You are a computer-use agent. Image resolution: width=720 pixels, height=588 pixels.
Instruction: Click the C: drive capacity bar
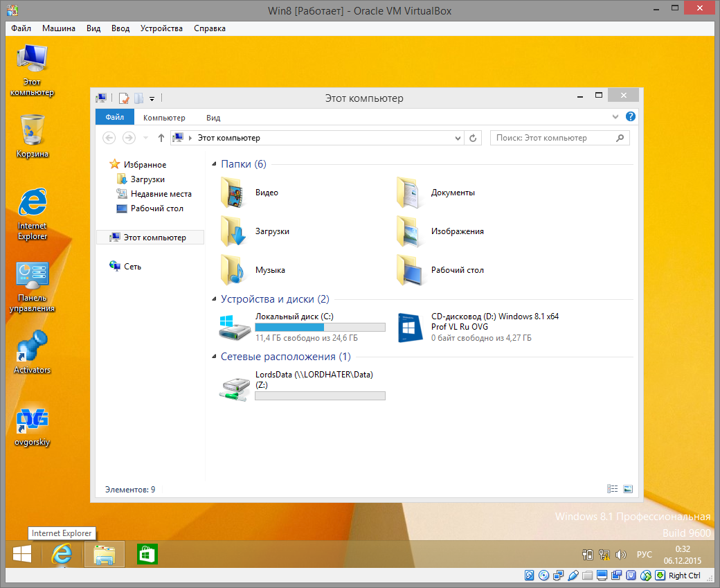pyautogui.click(x=320, y=327)
